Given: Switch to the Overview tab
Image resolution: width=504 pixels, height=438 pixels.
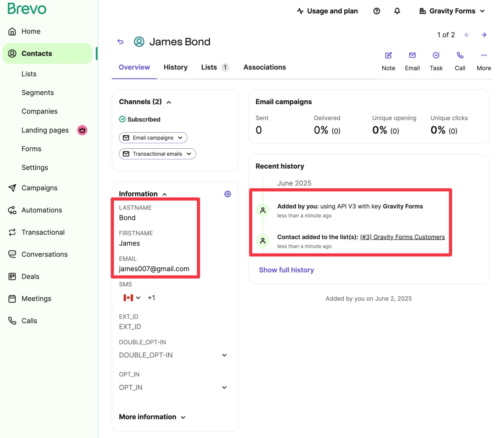Looking at the screenshot, I should point(134,67).
